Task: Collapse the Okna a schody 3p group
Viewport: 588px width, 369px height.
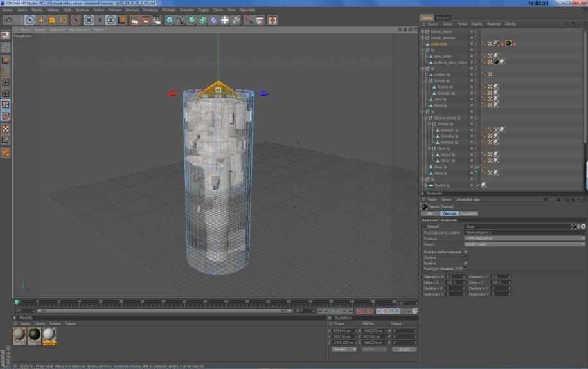Action: pos(426,118)
